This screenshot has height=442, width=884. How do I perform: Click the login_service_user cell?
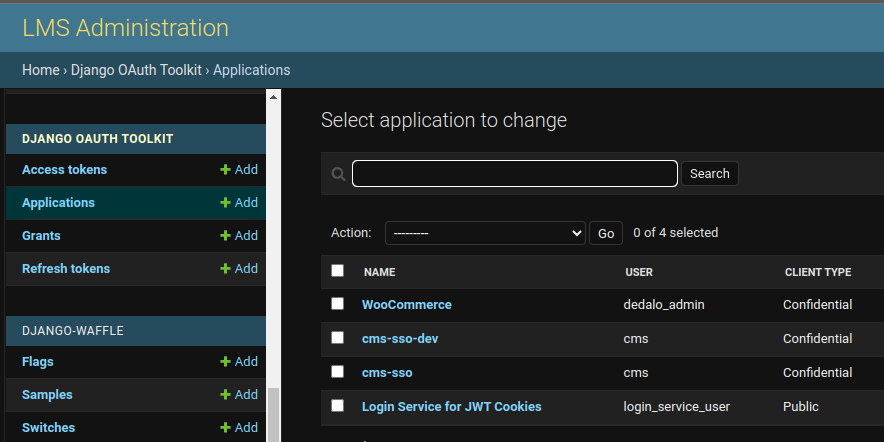(x=677, y=406)
